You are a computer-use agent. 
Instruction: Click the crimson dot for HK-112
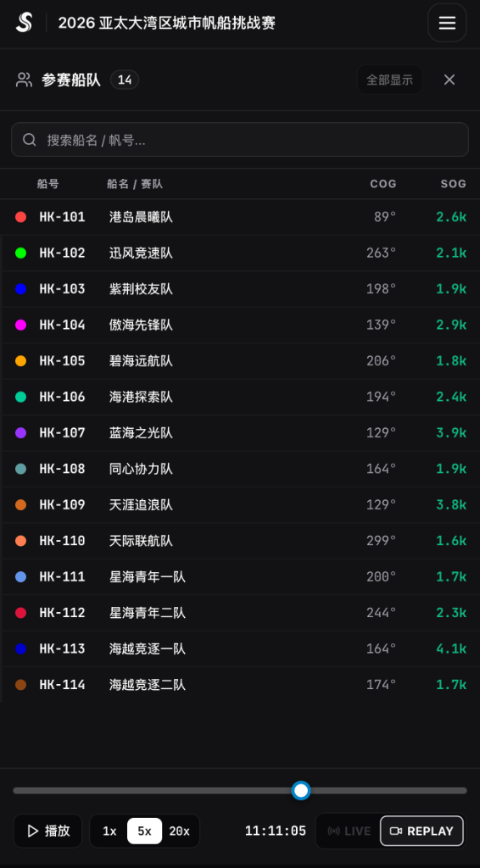coord(20,613)
